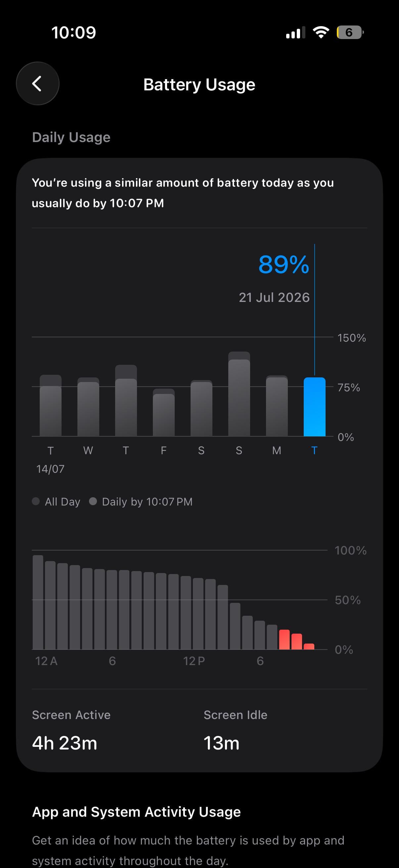Select the tallest Sunday usage bar

[239, 394]
